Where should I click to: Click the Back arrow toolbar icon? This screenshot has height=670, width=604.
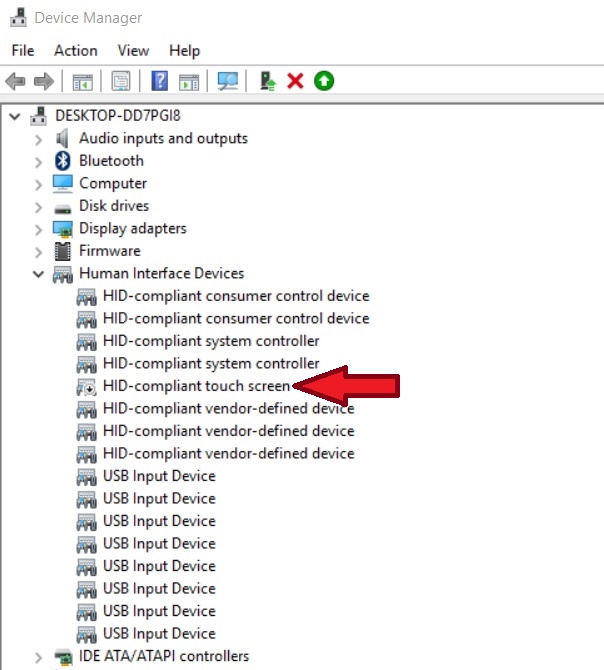coord(16,81)
